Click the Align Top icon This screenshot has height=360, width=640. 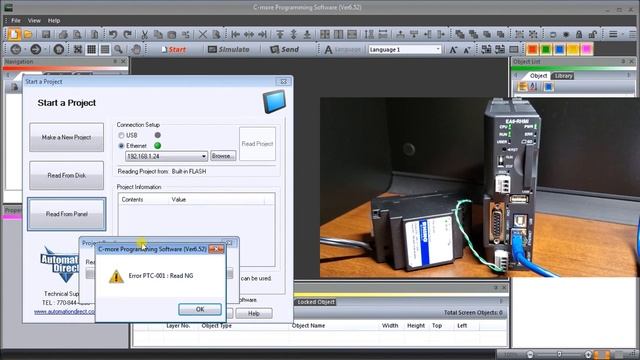tap(280, 35)
